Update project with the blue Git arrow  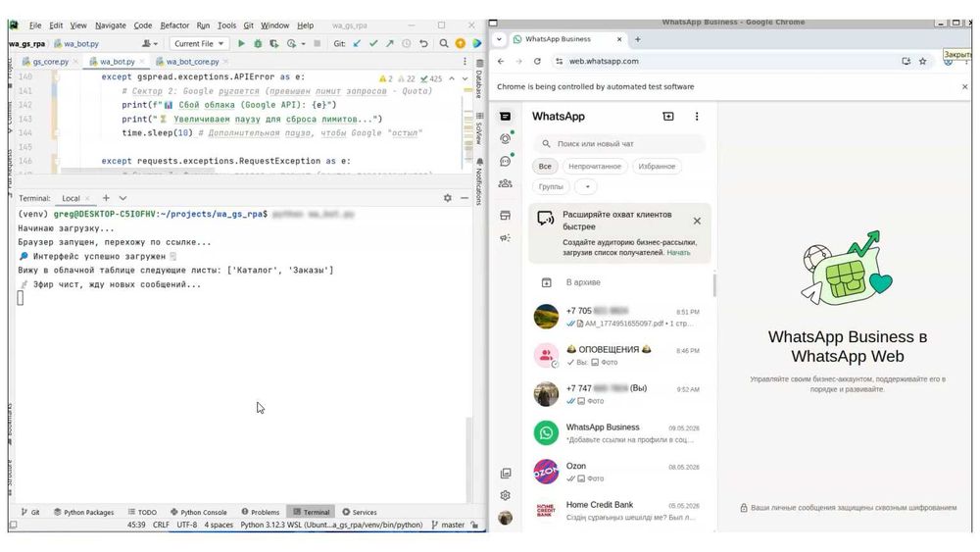pos(357,44)
